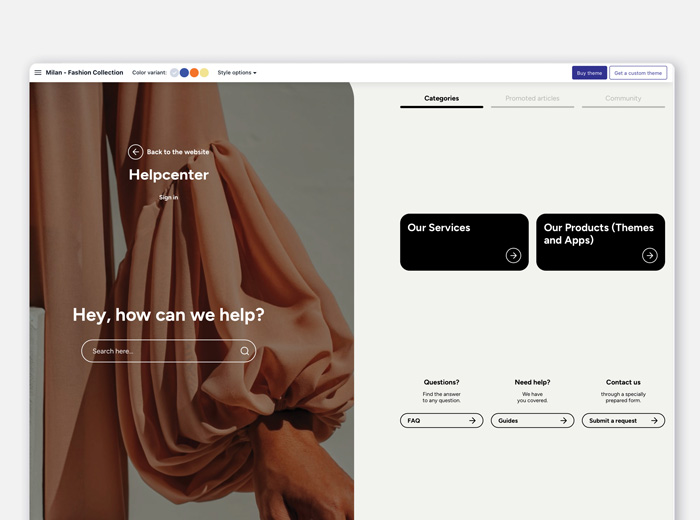Click the Milan - Fashion Collection title

point(84,72)
